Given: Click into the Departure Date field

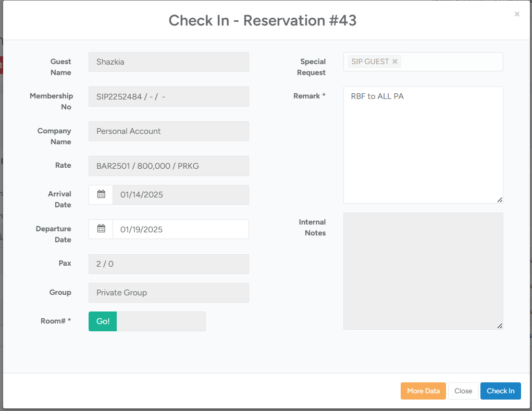Looking at the screenshot, I should (180, 229).
